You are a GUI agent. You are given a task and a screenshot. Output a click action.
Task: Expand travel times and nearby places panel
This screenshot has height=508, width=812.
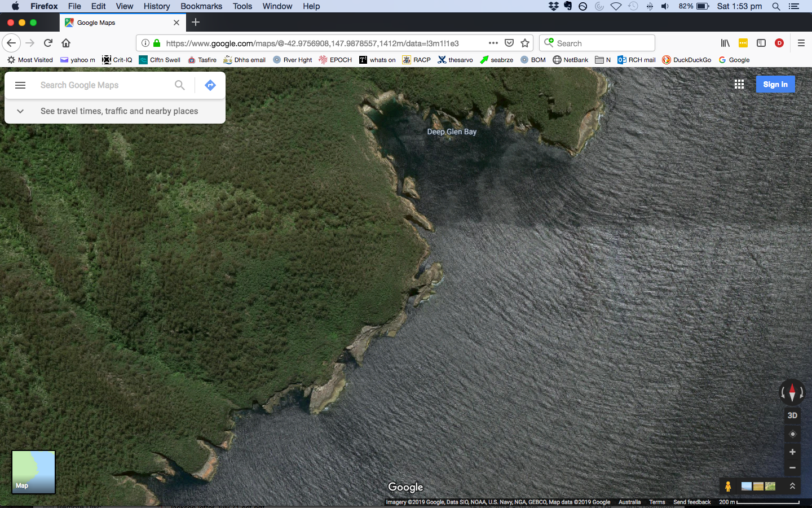point(20,111)
